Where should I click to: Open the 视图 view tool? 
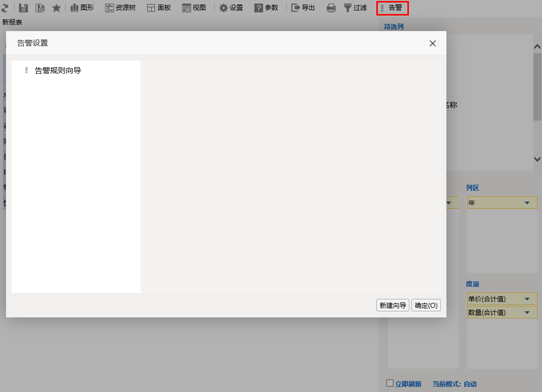click(x=194, y=8)
